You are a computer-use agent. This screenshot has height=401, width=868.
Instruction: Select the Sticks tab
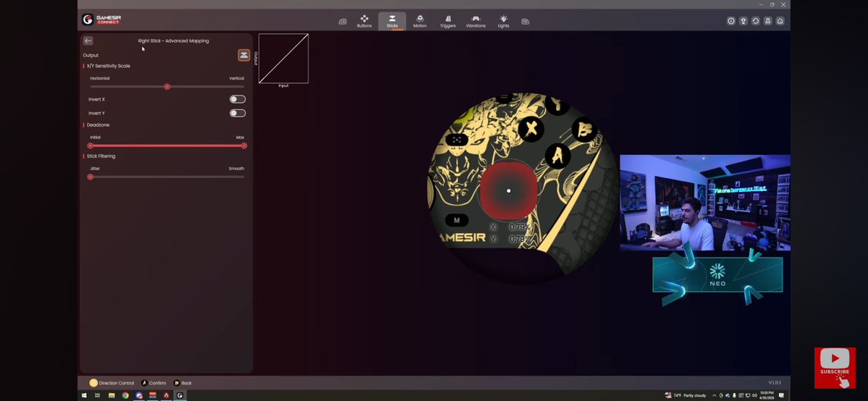click(x=392, y=21)
